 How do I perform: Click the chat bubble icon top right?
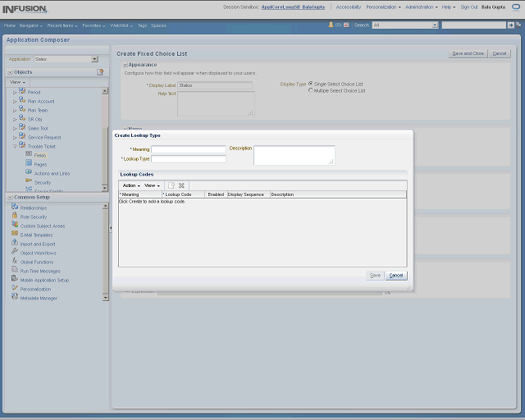point(516,7)
